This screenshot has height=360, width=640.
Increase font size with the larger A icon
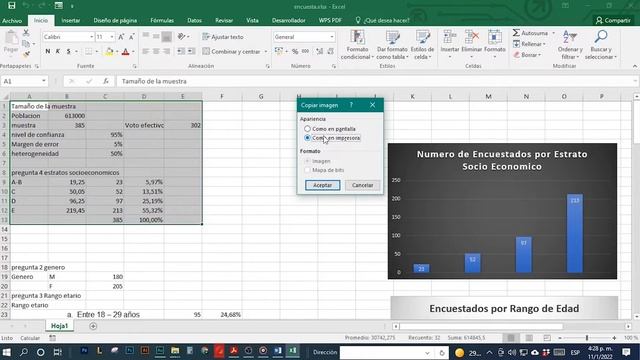click(121, 37)
